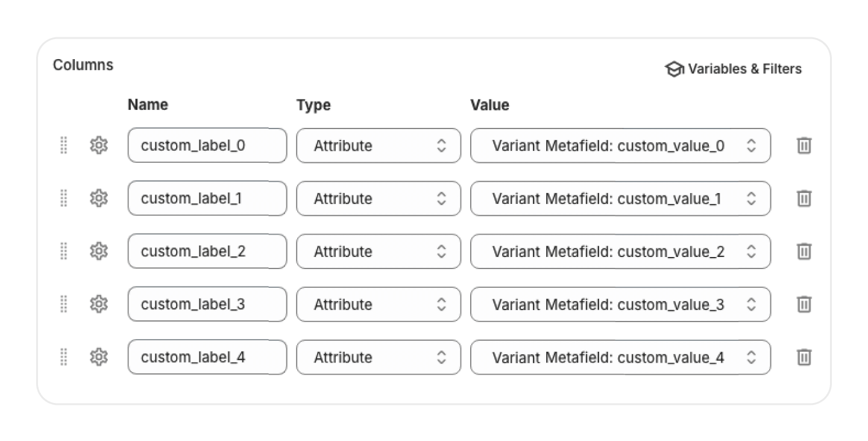
Task: Select the custom_label_2 name field
Action: coord(207,252)
